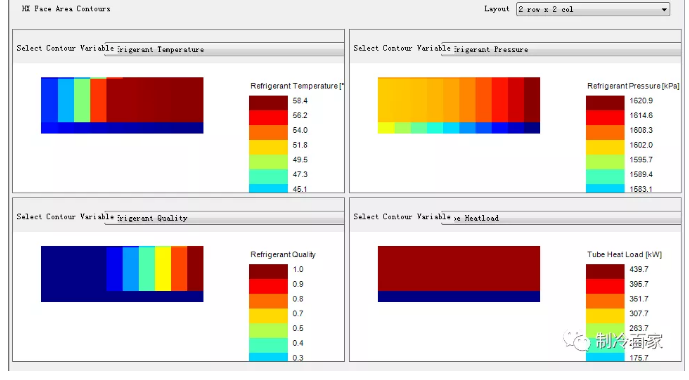
Task: Click the 0.5 quality legend swatch
Action: (268, 331)
